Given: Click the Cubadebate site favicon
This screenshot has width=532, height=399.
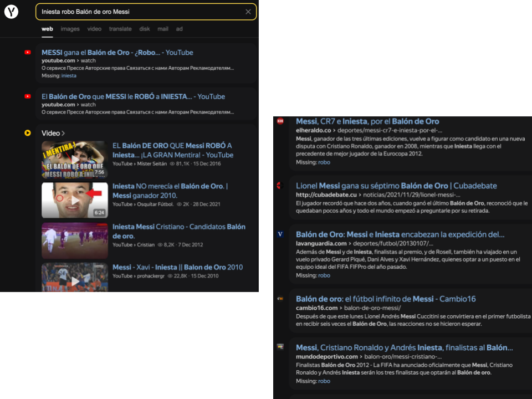Looking at the screenshot, I should [280, 186].
